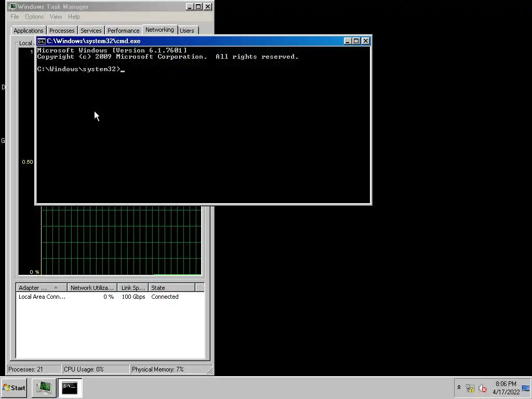Minimize the cmd.exe window
Image resolution: width=532 pixels, height=399 pixels.
click(x=348, y=41)
